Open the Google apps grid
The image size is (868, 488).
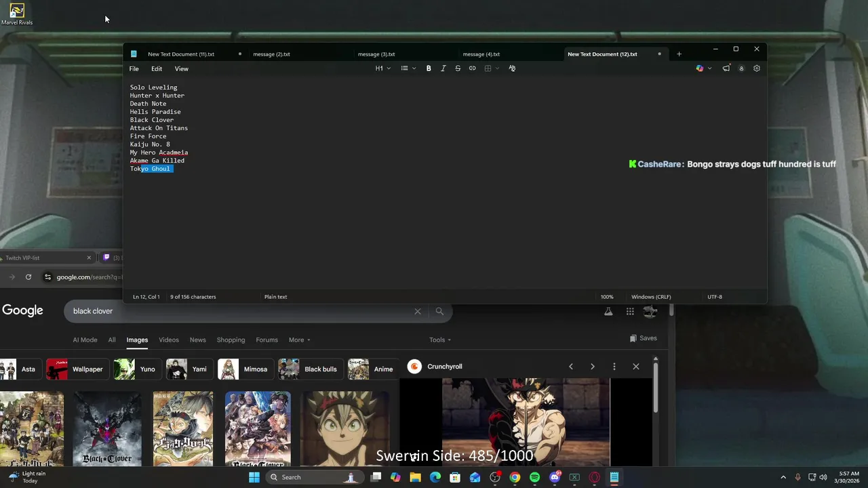pyautogui.click(x=630, y=311)
